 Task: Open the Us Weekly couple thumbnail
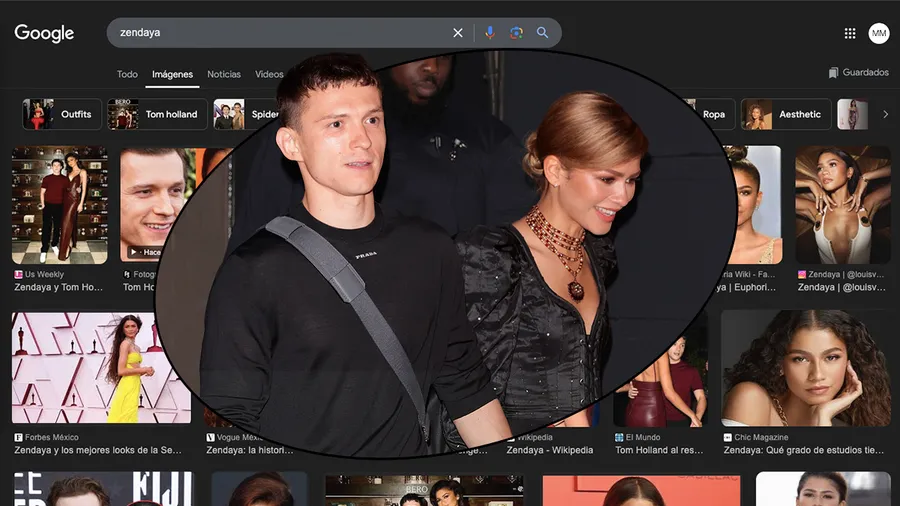tap(60, 205)
